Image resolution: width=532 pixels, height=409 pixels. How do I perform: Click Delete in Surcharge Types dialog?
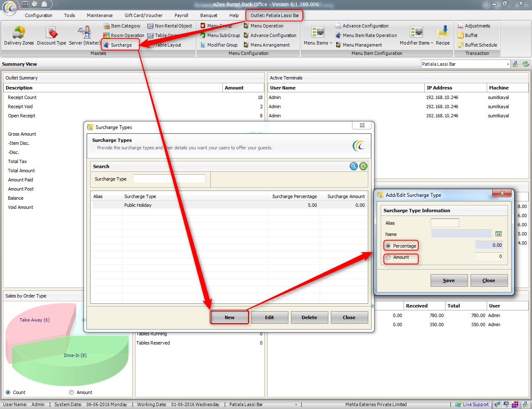pos(309,317)
